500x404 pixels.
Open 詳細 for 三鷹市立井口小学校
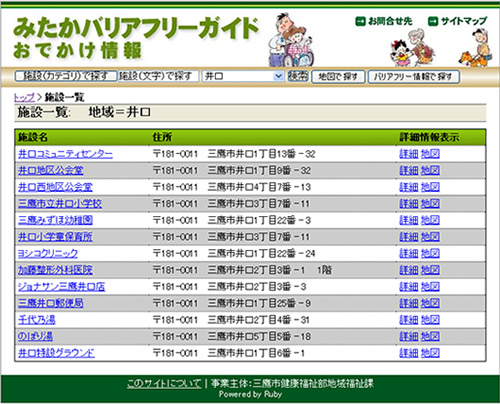(x=409, y=204)
